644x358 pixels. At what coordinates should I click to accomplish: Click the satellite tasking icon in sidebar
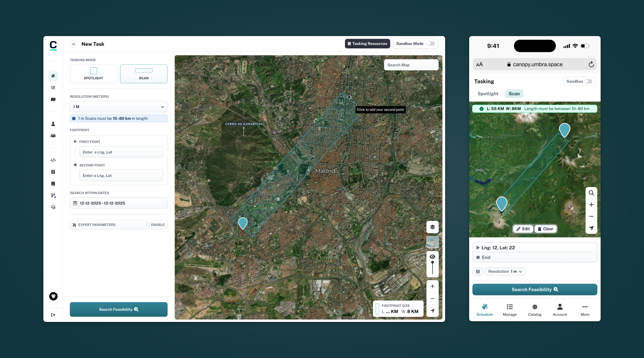point(53,76)
